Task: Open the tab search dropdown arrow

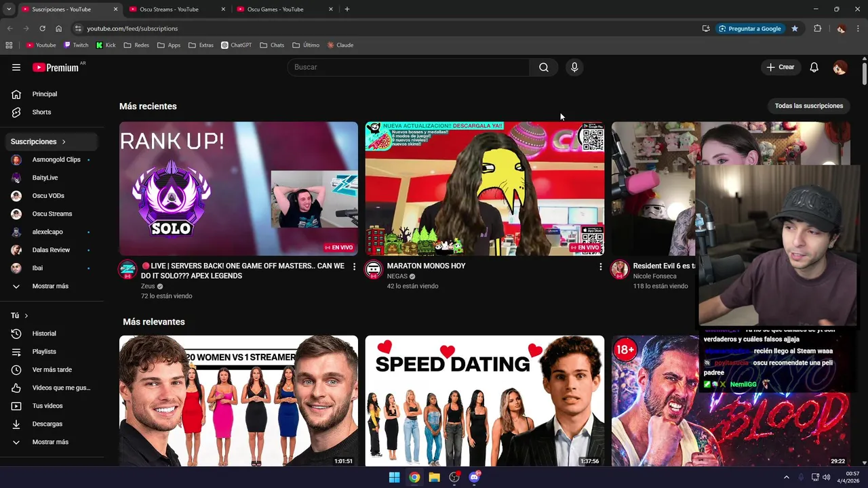Action: point(9,9)
